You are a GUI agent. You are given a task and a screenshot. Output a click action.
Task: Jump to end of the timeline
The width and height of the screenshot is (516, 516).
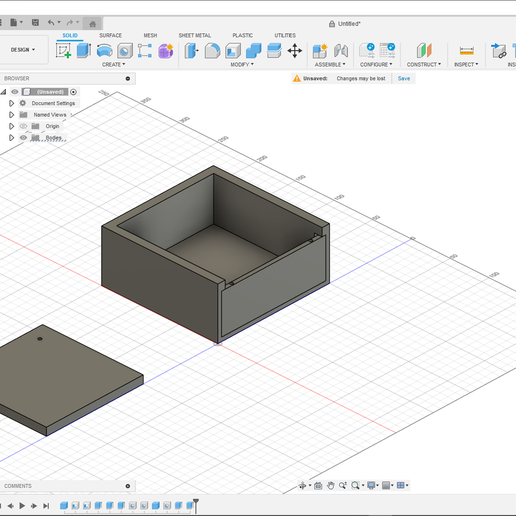pos(46,506)
